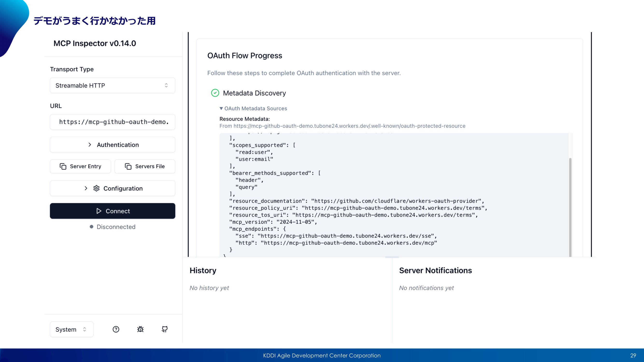Click the Server Notifications heading
This screenshot has width=644, height=362.
(x=435, y=270)
